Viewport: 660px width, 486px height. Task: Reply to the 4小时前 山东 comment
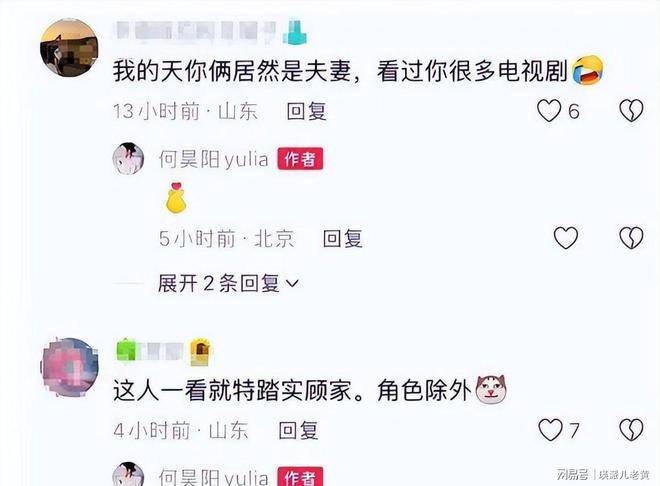pyautogui.click(x=298, y=430)
